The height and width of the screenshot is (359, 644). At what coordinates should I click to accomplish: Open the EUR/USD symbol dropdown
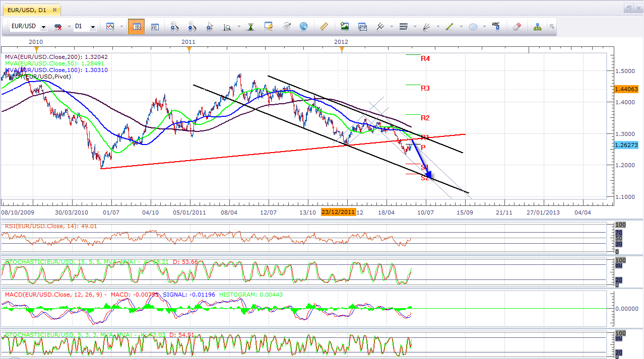(44, 27)
